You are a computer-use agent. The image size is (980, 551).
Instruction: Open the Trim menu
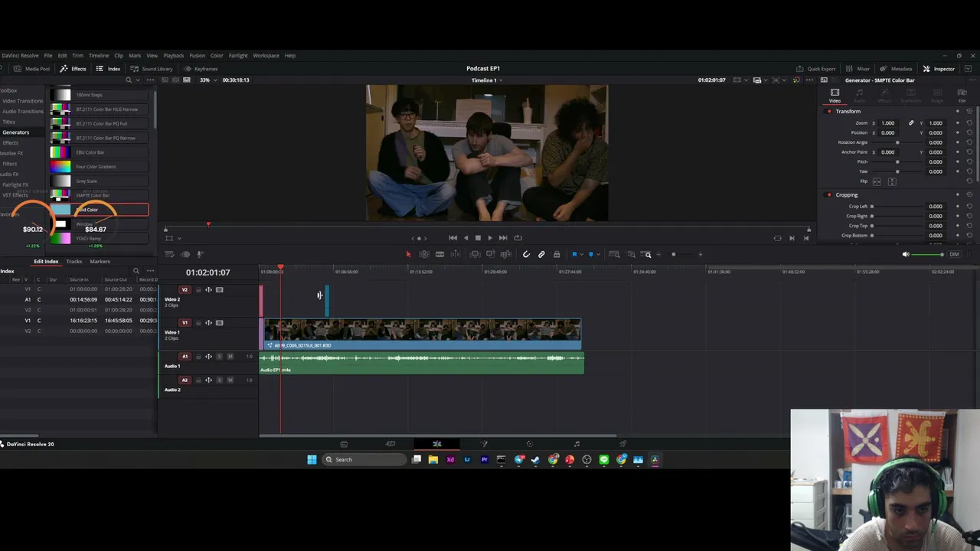[77, 55]
